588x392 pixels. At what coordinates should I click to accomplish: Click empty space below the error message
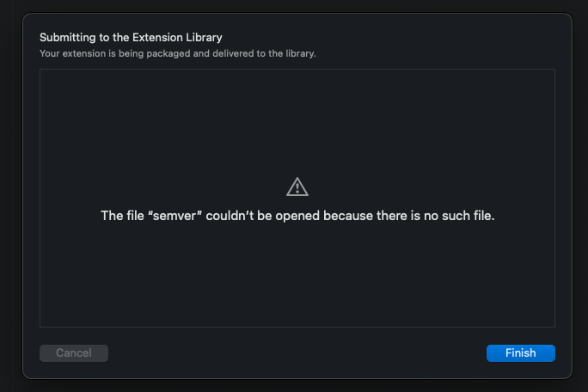pos(297,278)
